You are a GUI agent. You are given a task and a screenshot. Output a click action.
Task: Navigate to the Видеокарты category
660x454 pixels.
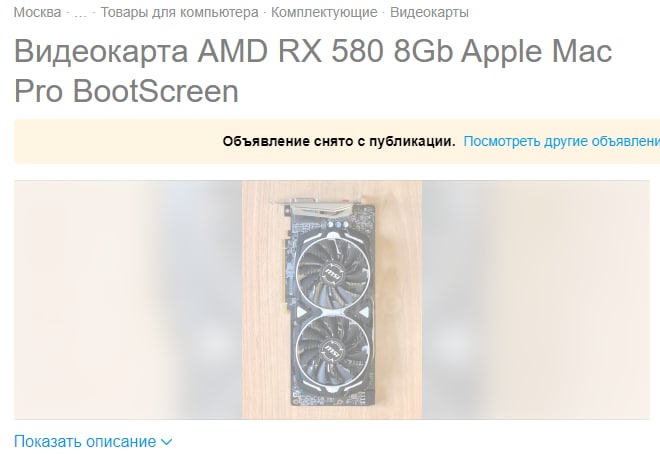[429, 12]
